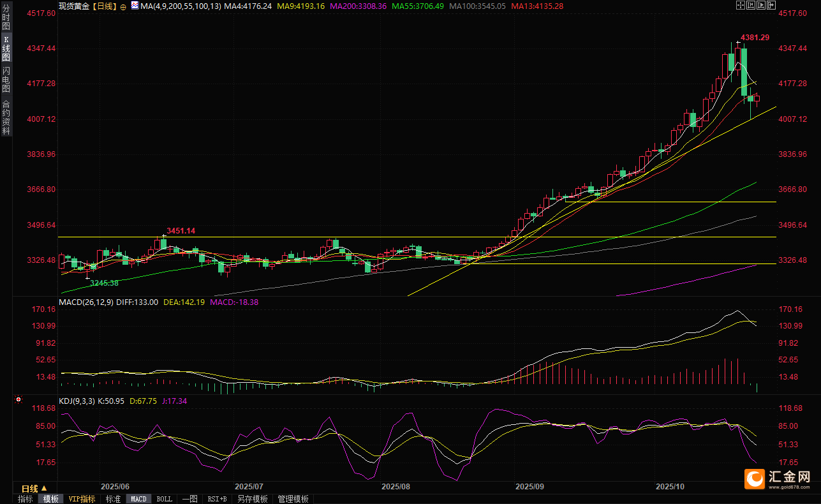Switch to the 闪电图 side tab

6,80
